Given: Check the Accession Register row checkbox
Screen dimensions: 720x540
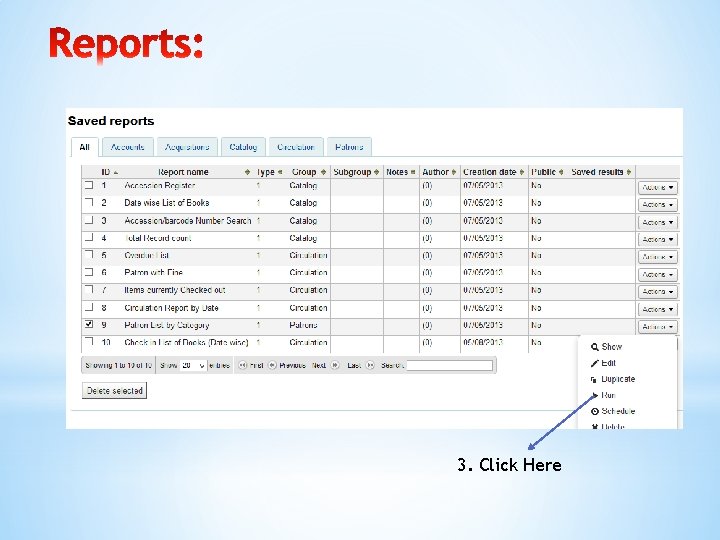Looking at the screenshot, I should 89,185.
